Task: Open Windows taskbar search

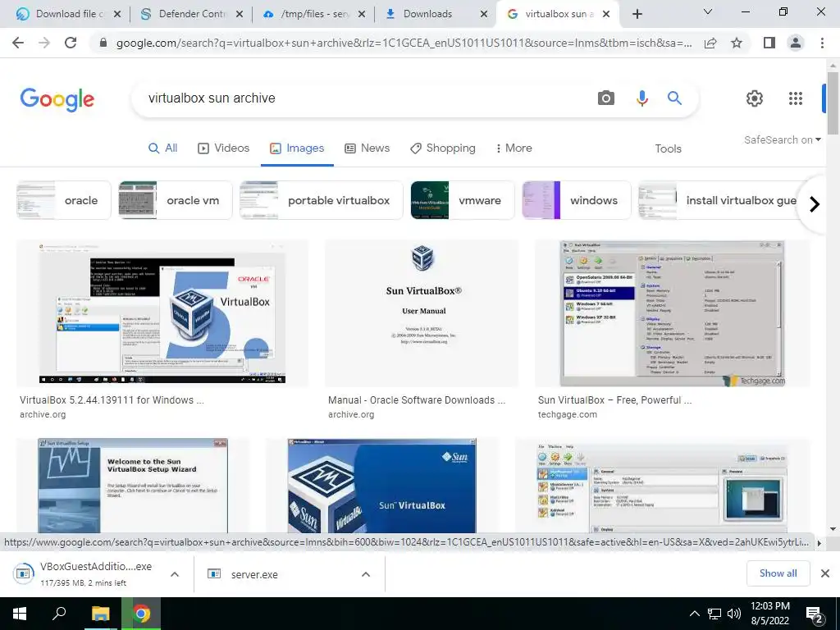Action: (x=59, y=614)
